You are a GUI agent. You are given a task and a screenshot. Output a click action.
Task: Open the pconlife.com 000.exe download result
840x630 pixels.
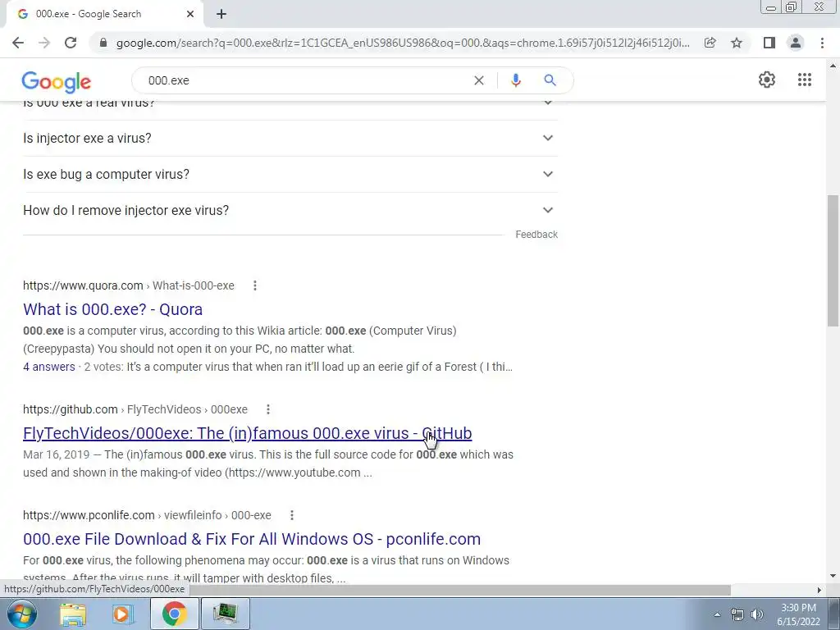[x=252, y=539]
